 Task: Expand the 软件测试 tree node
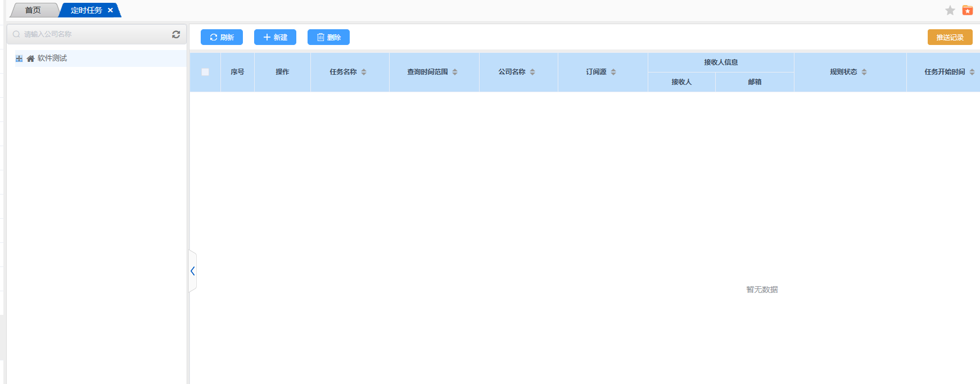click(19, 58)
